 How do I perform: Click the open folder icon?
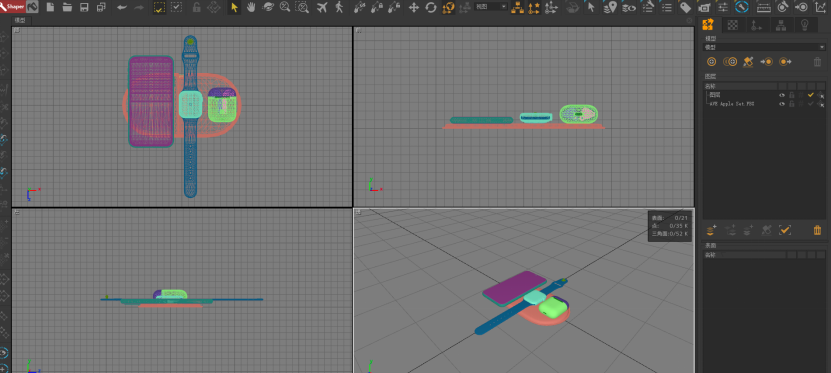pos(67,7)
